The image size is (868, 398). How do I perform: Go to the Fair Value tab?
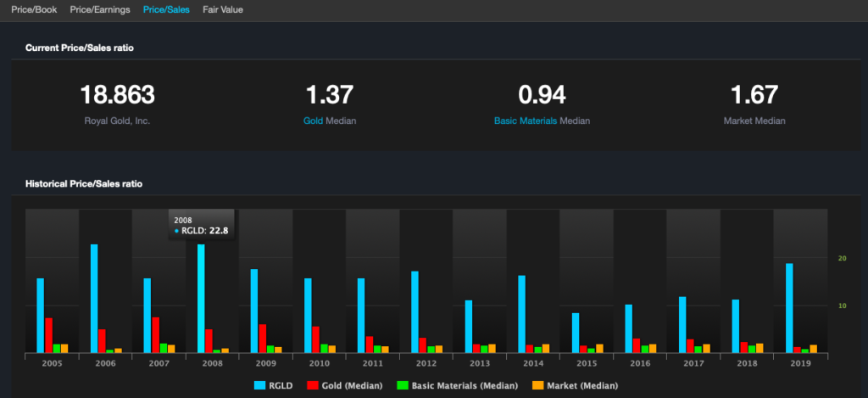(223, 9)
